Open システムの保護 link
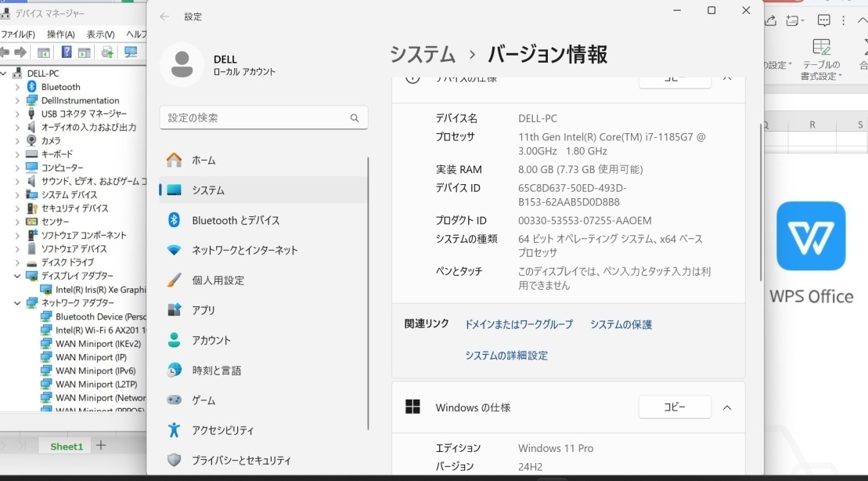Viewport: 868px width, 481px height. coord(621,324)
